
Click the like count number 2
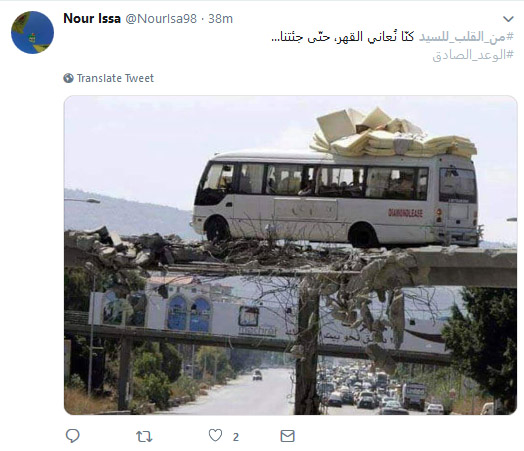point(236,437)
